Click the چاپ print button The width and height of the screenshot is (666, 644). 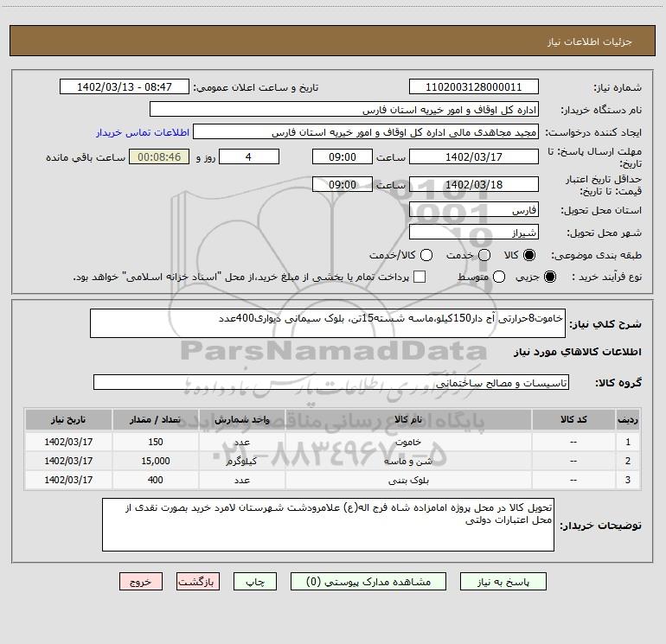click(255, 582)
